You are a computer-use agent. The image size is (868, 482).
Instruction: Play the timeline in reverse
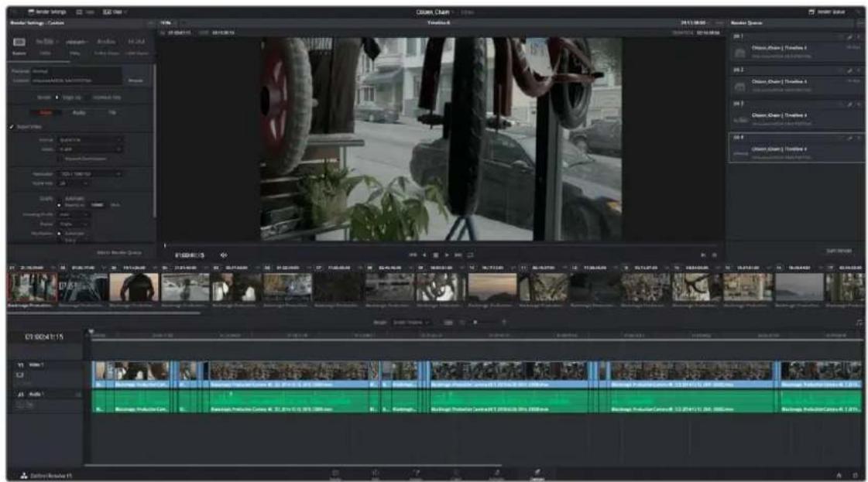click(x=424, y=255)
